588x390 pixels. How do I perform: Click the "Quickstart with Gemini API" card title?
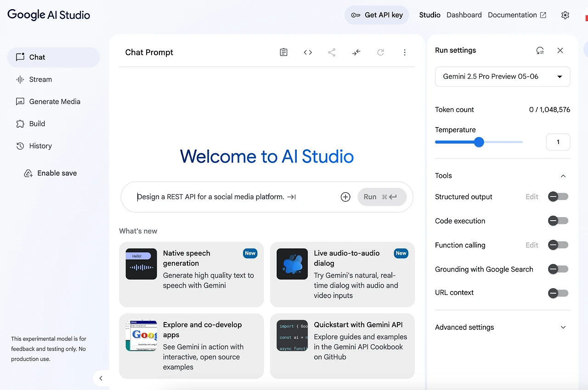tap(358, 325)
